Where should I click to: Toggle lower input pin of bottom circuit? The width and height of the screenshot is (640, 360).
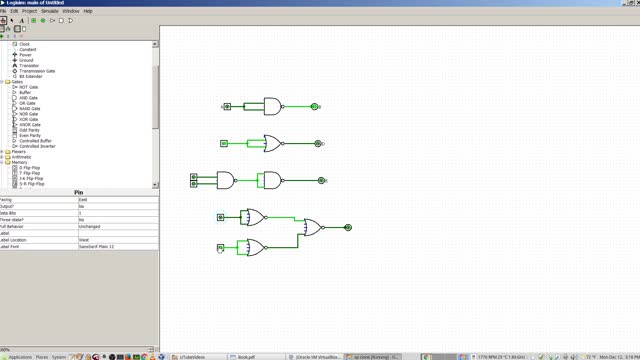[220, 247]
